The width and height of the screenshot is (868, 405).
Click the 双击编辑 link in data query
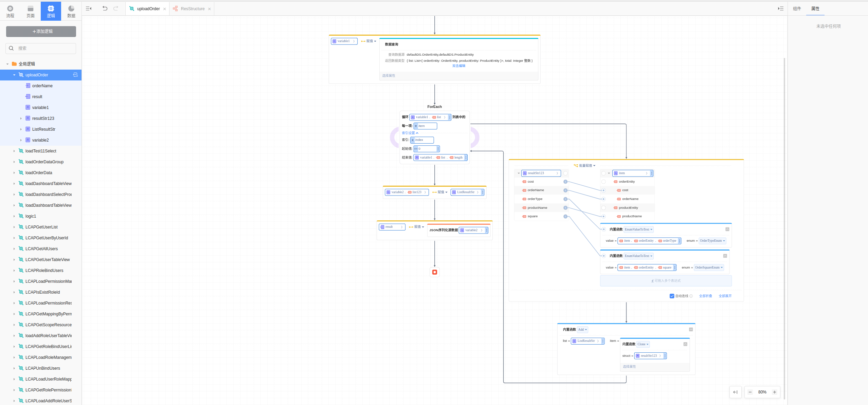click(x=458, y=66)
